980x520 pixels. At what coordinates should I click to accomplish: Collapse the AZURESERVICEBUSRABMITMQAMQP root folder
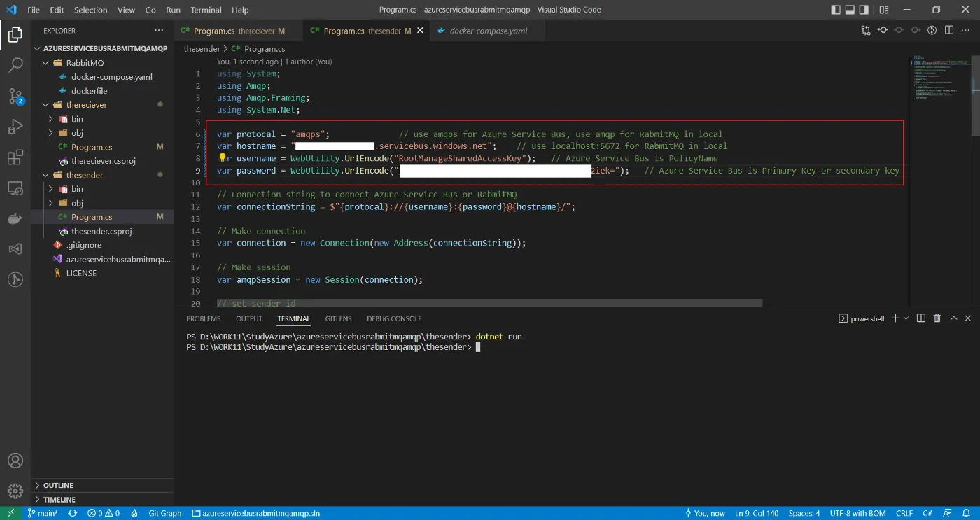[x=38, y=49]
